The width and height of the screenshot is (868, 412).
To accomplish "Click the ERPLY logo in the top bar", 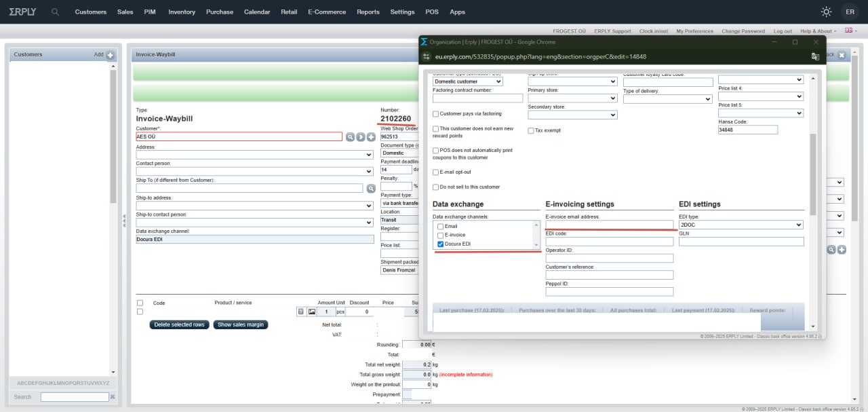I will tap(21, 12).
